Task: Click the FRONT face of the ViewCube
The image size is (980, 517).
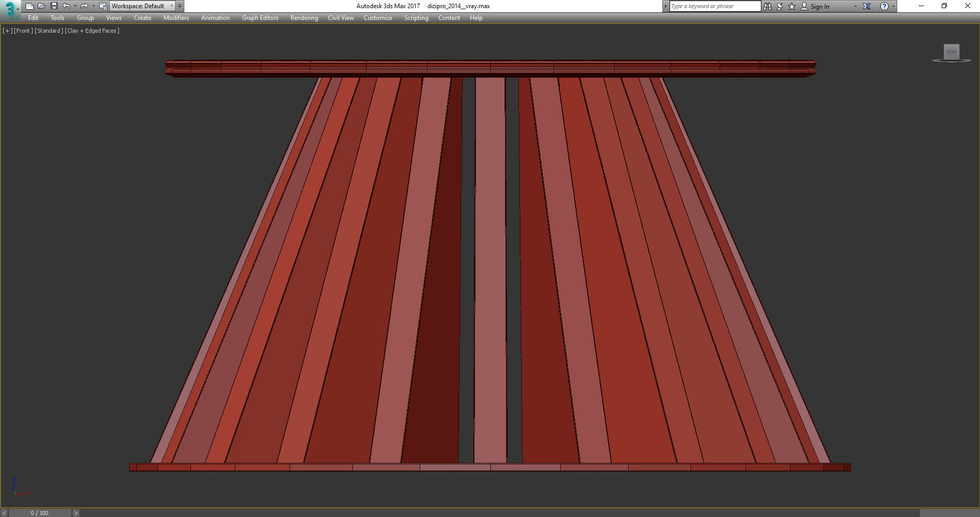Action: [951, 52]
